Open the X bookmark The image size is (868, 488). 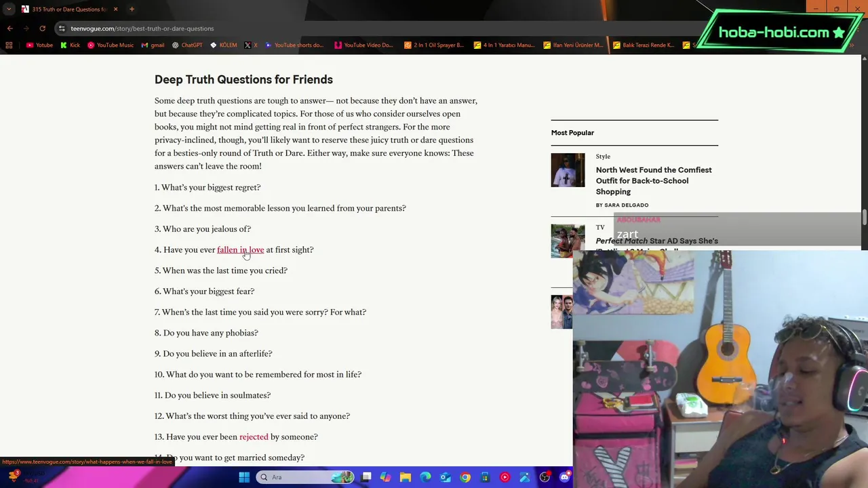(251, 45)
